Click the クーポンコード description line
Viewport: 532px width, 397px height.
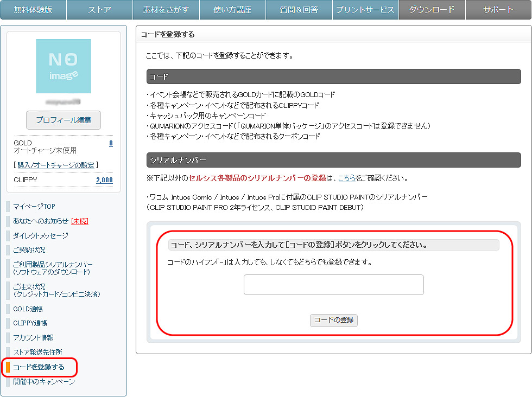tap(233, 136)
